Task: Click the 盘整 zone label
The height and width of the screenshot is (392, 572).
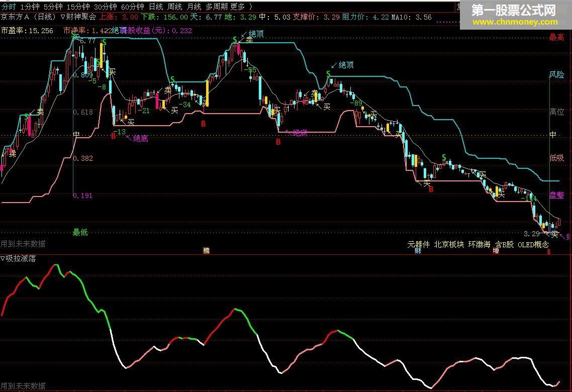Action: 557,195
